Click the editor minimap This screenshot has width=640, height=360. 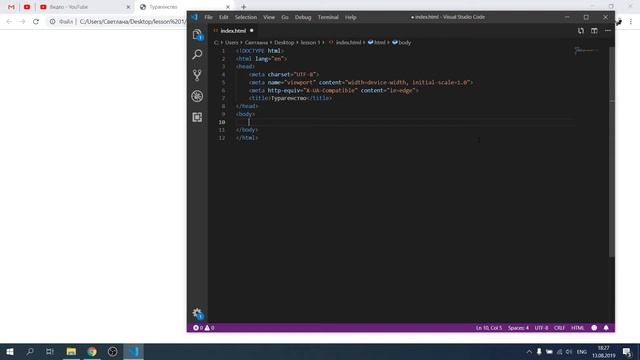click(x=586, y=51)
